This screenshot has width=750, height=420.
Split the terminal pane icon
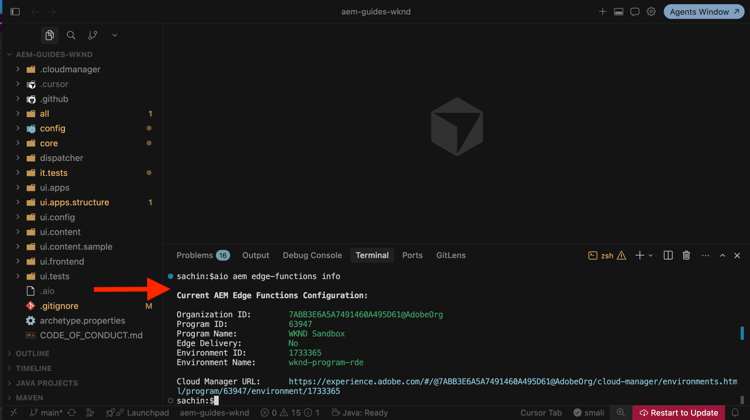coord(668,256)
